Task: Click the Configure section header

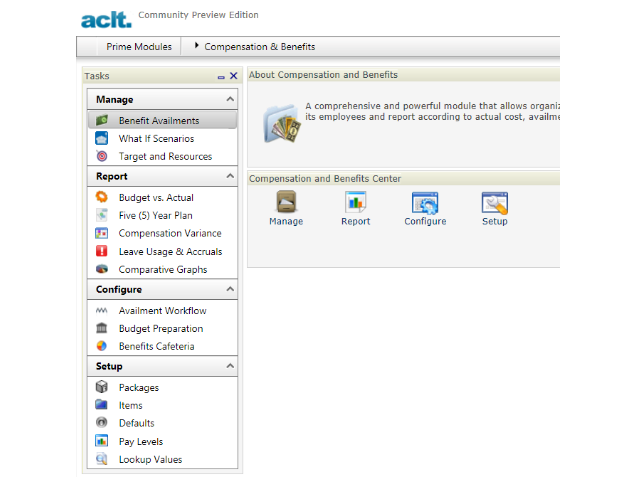Action: [162, 289]
